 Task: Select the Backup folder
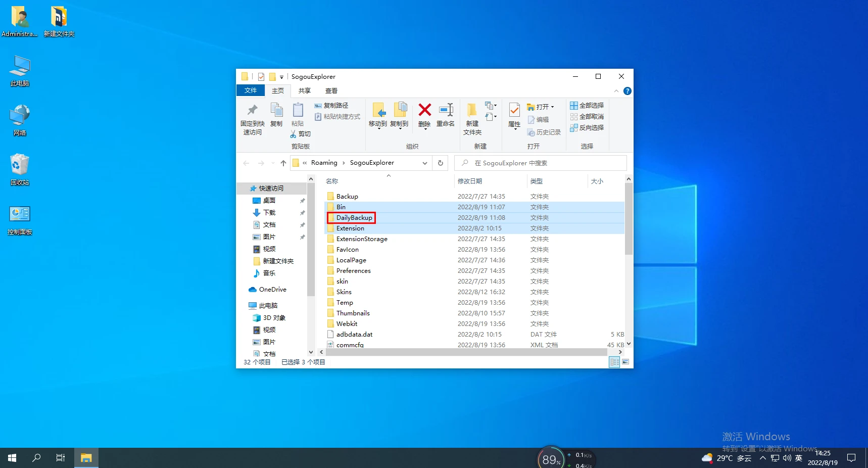click(x=347, y=196)
